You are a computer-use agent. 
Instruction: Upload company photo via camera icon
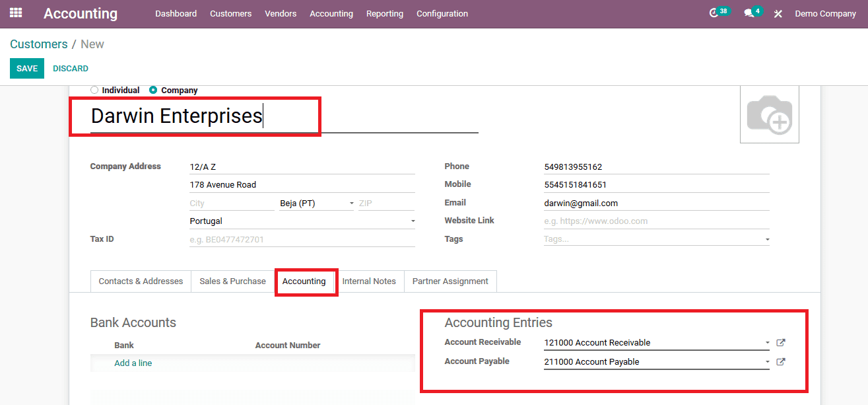[769, 114]
